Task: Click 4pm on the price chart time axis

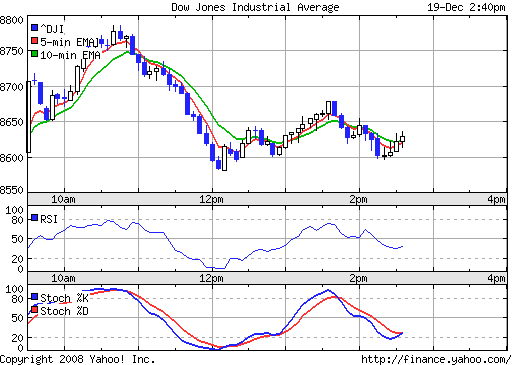Action: pos(496,199)
